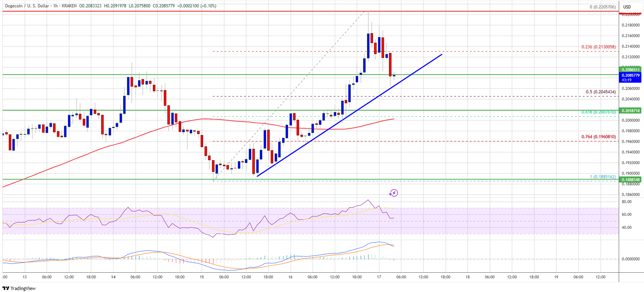Click the 0.1940000 price axis label

(x=631, y=152)
